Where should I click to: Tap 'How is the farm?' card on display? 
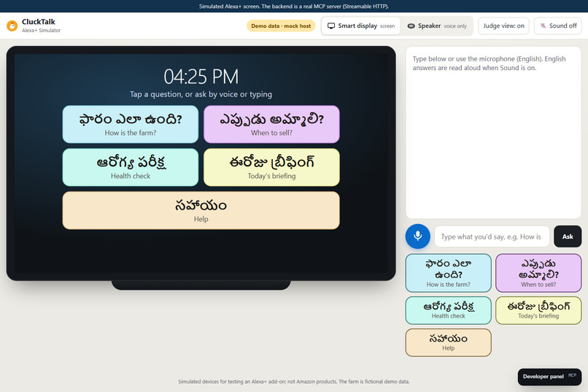pyautogui.click(x=130, y=124)
